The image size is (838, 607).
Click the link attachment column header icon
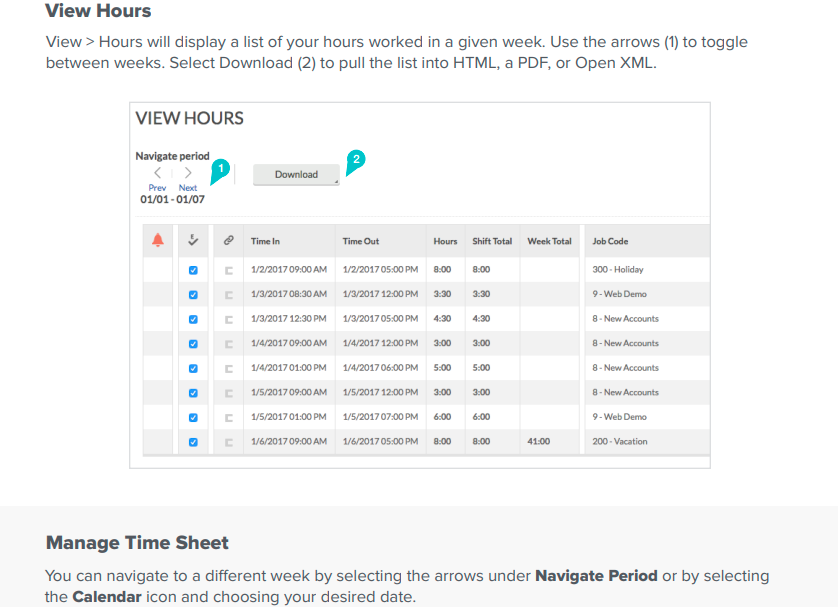click(228, 240)
